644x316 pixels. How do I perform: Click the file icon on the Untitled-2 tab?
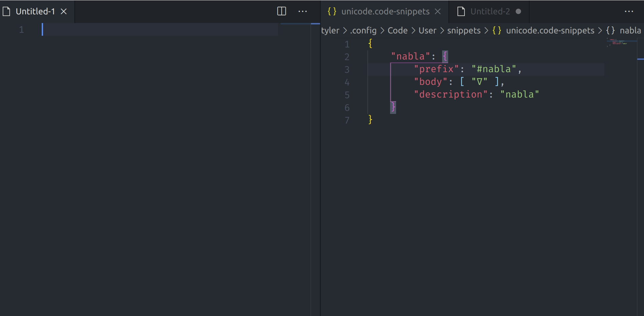[461, 11]
